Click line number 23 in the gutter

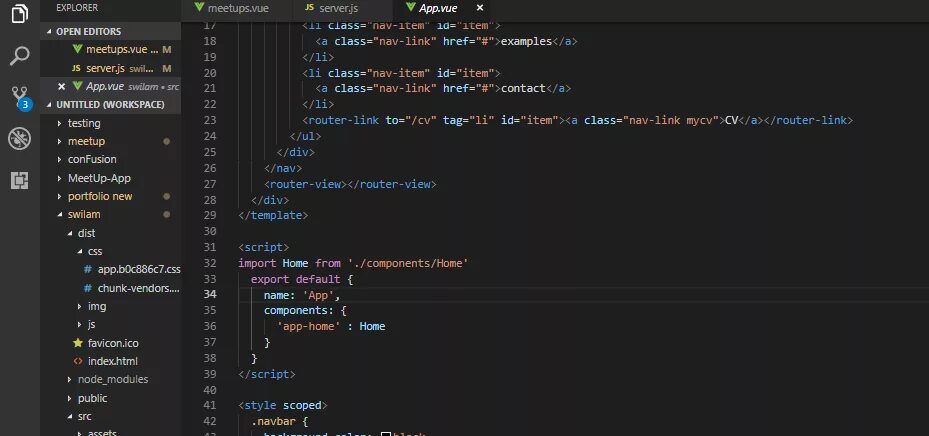210,120
